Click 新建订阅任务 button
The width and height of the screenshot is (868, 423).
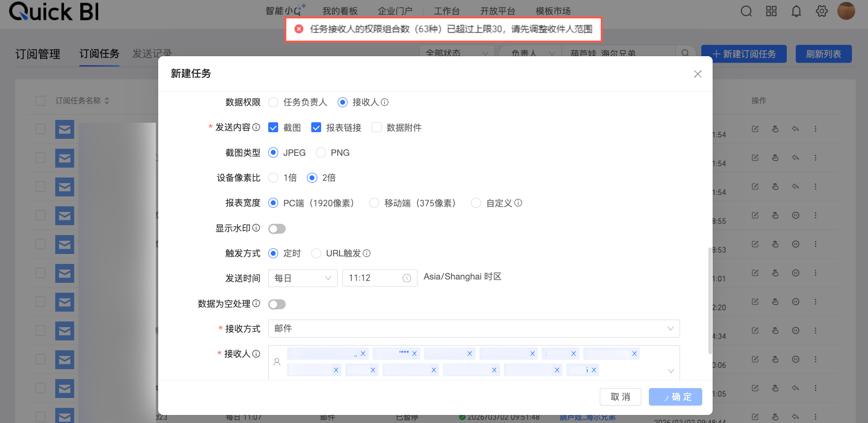tap(744, 54)
